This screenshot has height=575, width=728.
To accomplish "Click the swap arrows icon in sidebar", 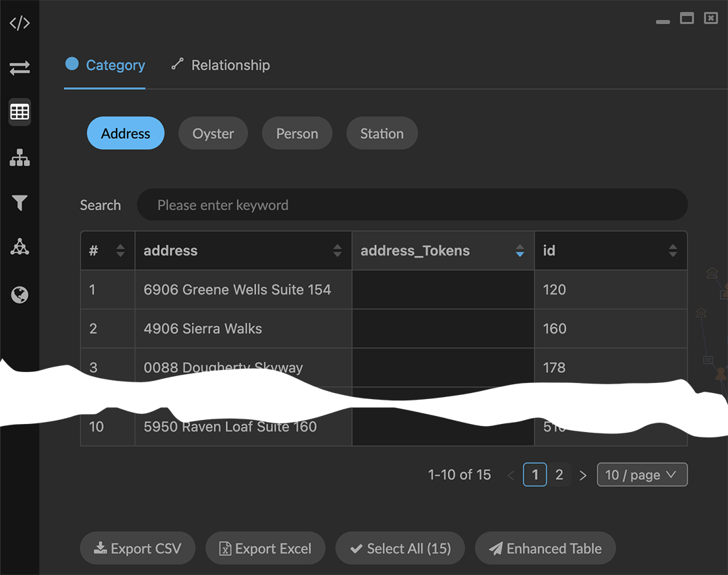I will pos(20,68).
